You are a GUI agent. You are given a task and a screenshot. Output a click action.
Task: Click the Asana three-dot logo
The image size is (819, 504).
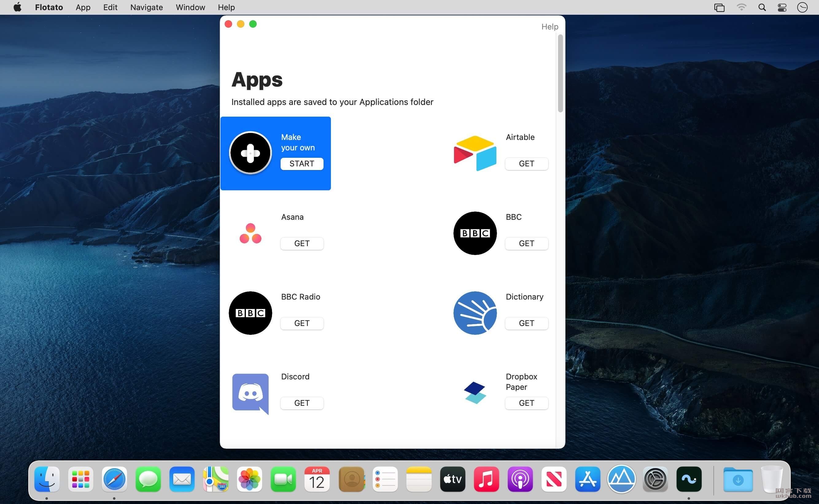tap(250, 233)
